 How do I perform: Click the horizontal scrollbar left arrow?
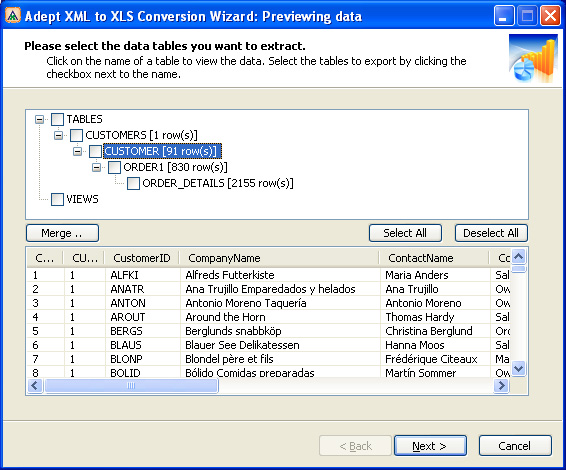pyautogui.click(x=35, y=386)
